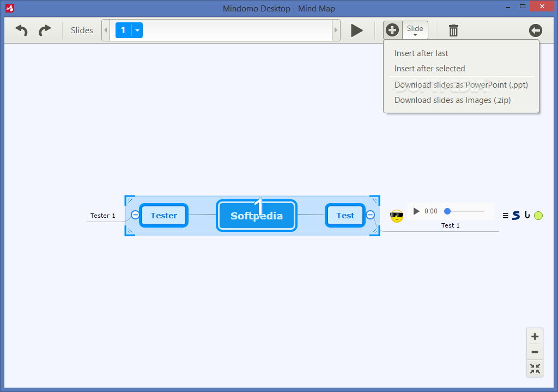Screen dimensions: 558x392
Task: Collapse the Tester branch minus circle
Action: click(135, 215)
